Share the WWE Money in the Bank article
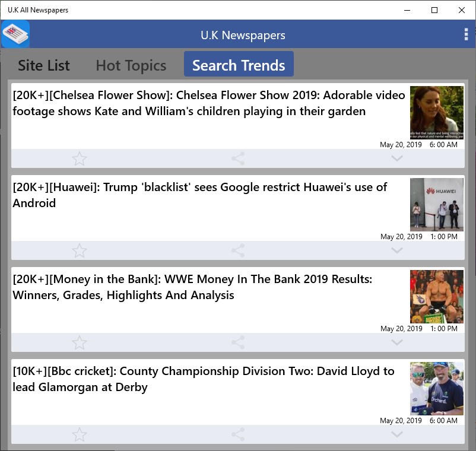The image size is (476, 451). pos(238,342)
